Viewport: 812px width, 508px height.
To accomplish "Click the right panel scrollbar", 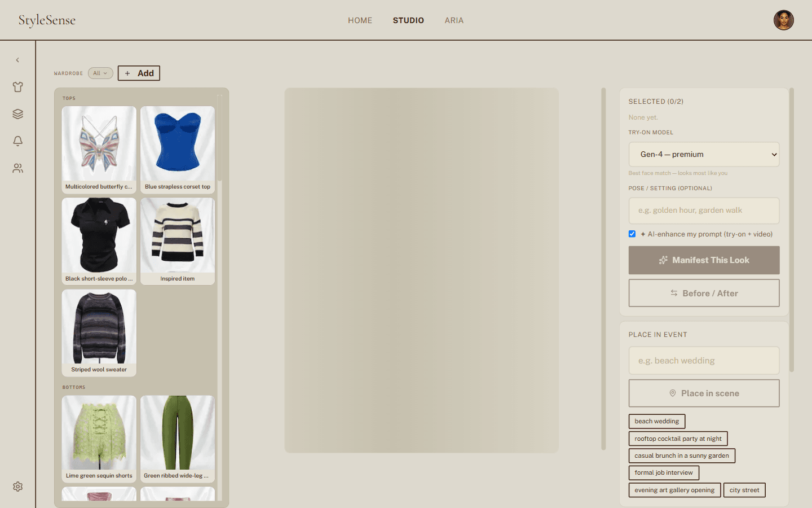I will pyautogui.click(x=792, y=230).
